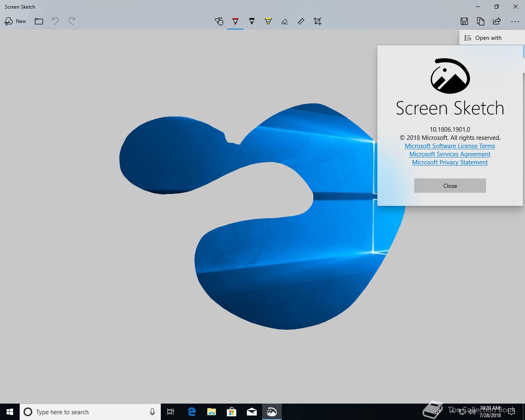Viewport: 525px width, 420px height.
Task: Click the Type here to search box
Action: pyautogui.click(x=90, y=412)
